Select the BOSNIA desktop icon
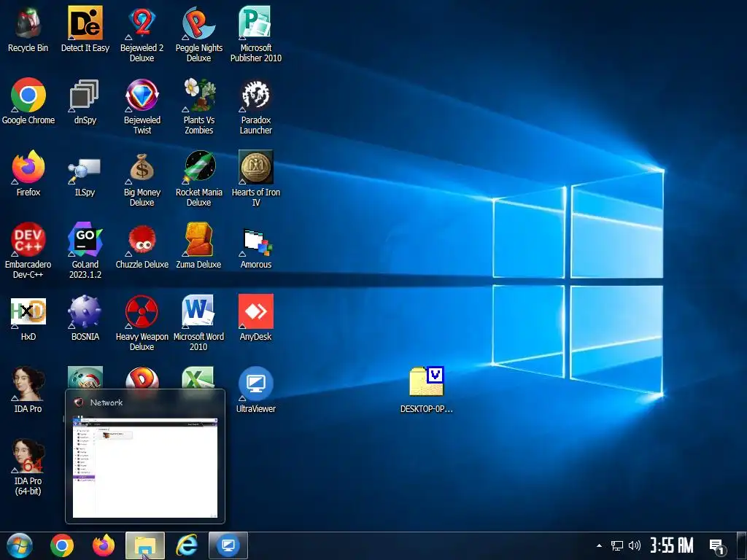Image resolution: width=747 pixels, height=560 pixels. click(85, 318)
